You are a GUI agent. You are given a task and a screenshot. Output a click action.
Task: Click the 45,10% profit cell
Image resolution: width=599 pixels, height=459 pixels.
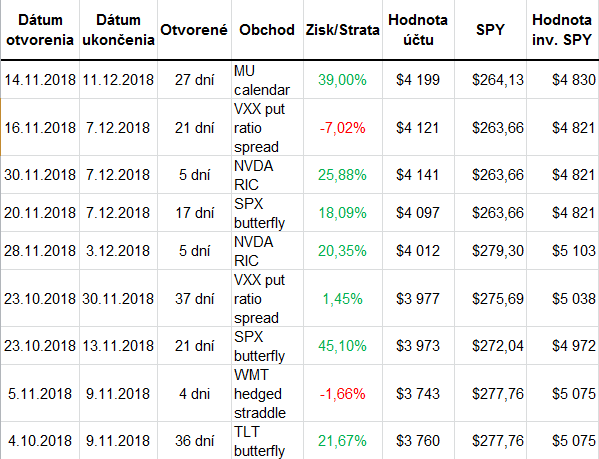pos(343,346)
